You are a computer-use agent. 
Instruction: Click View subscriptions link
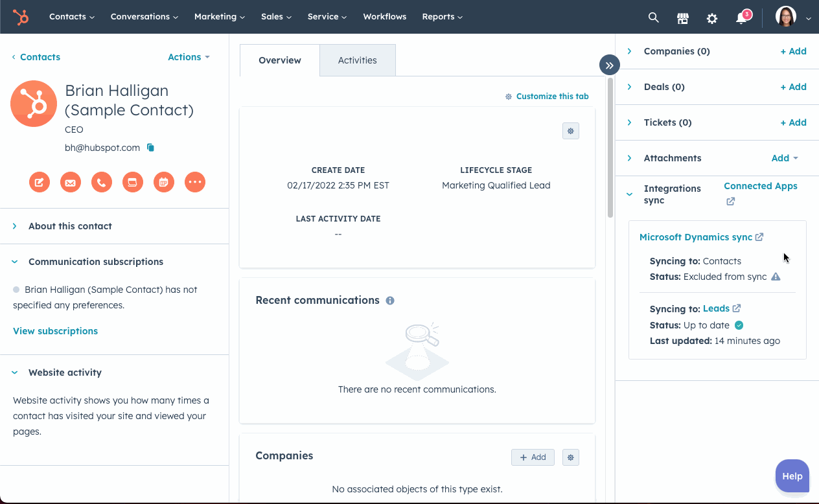(56, 331)
